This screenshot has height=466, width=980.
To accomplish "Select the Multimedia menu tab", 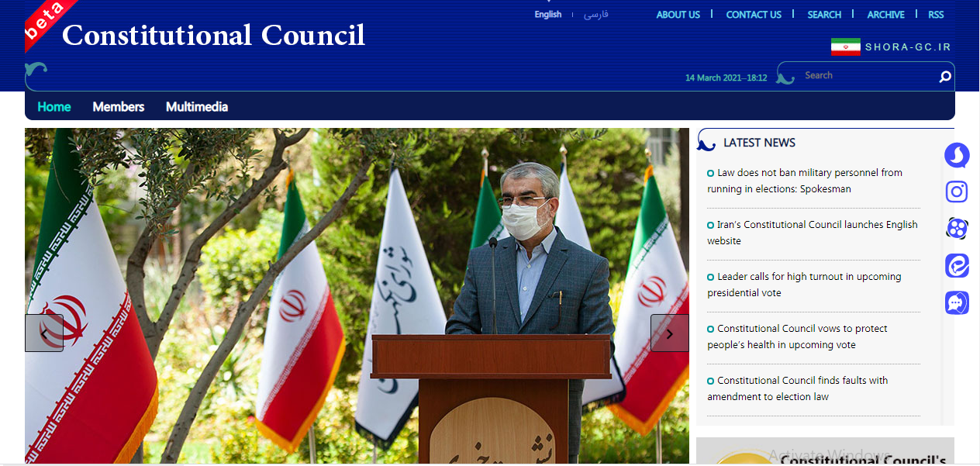I will coord(196,107).
